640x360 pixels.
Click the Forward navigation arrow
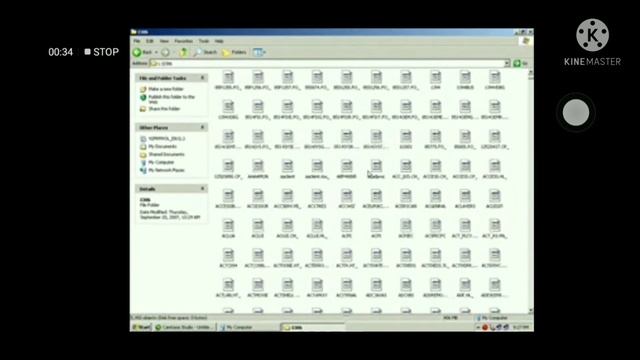click(x=165, y=52)
